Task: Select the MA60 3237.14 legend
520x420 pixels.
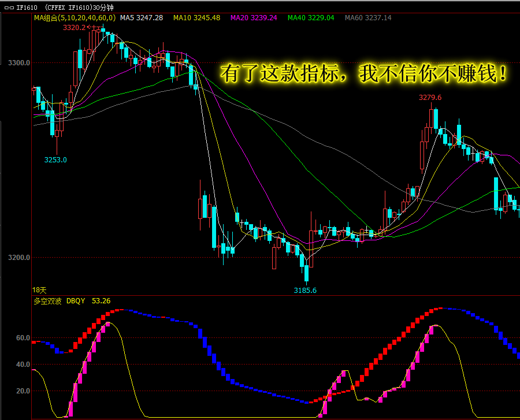Action: tap(368, 18)
